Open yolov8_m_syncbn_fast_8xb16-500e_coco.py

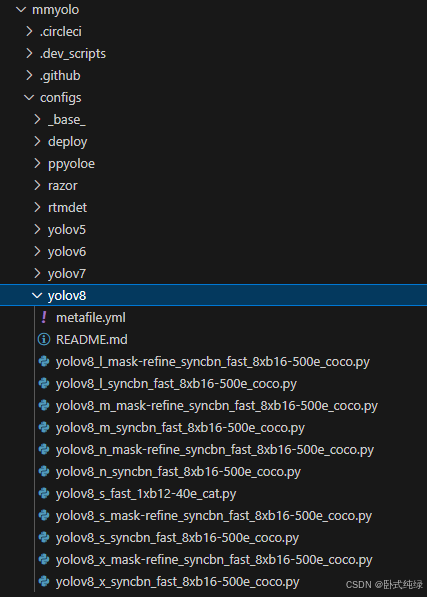click(180, 428)
